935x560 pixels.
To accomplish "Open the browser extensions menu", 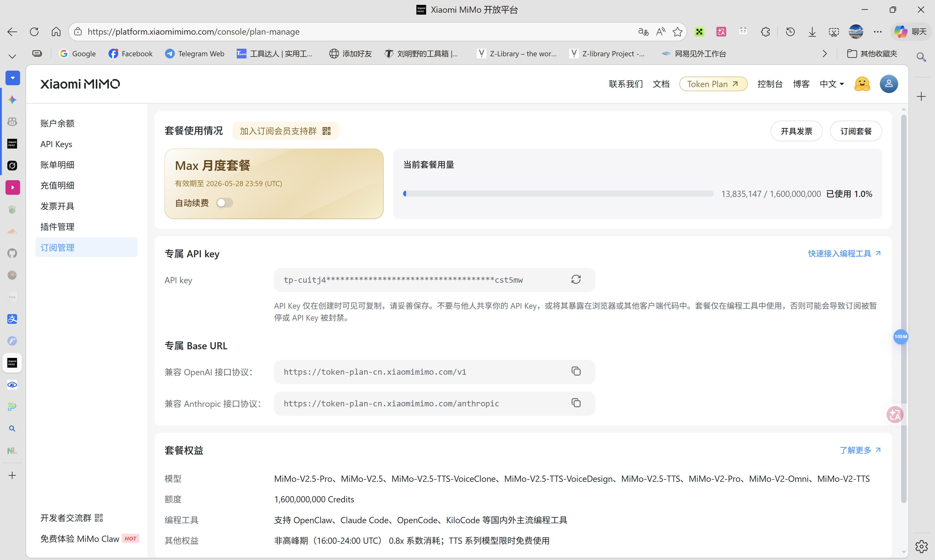I will tap(766, 32).
